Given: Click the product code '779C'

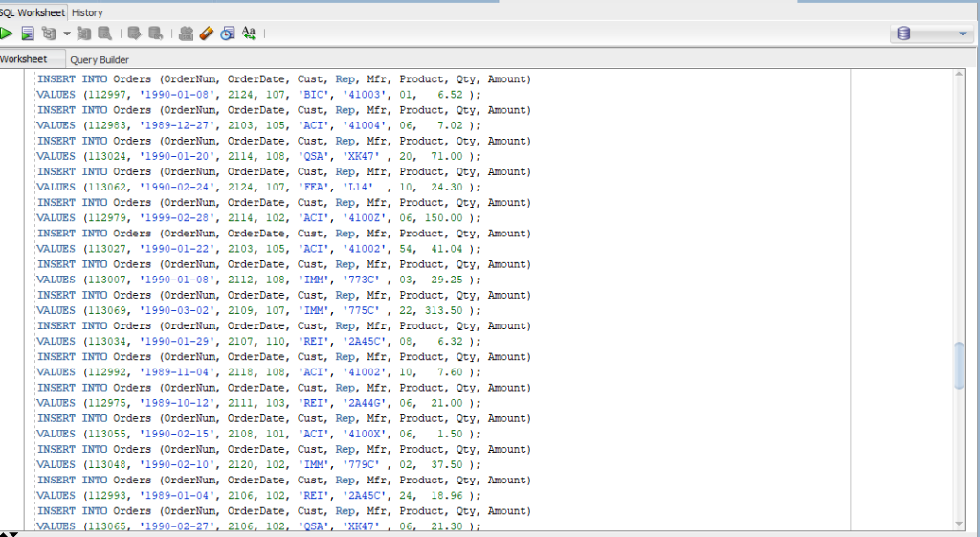Looking at the screenshot, I should [361, 465].
